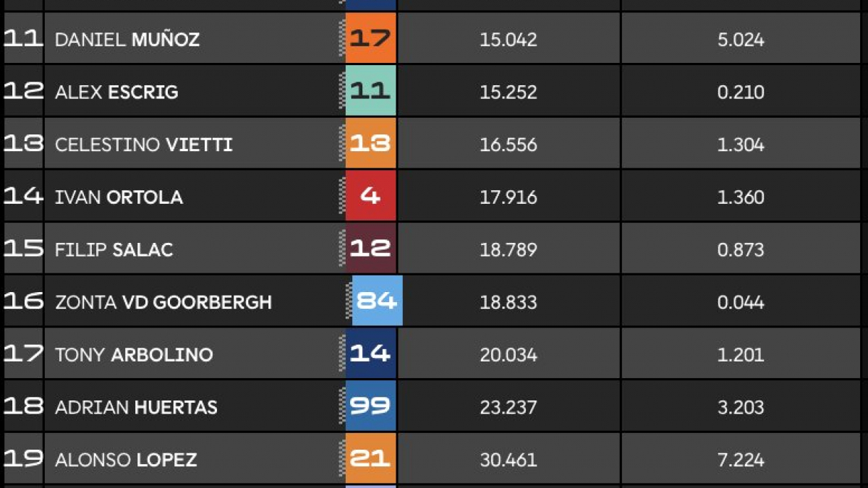Click Adrian Huertas' blue number 99 badge
This screenshot has width=868, height=488.
click(370, 406)
